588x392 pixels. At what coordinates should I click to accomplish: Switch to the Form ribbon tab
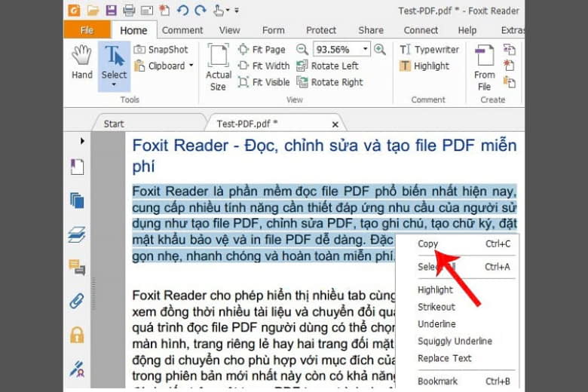point(274,30)
